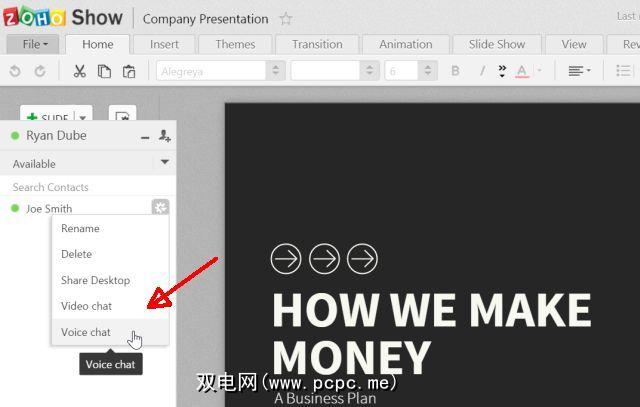This screenshot has width=640, height=407.
Task: Click the Redo arrow icon
Action: pos(40,71)
